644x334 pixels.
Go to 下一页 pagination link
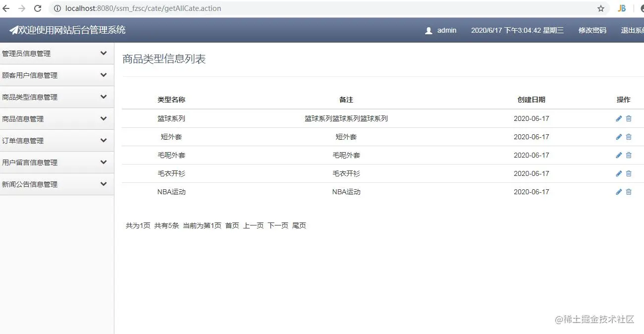click(x=278, y=225)
